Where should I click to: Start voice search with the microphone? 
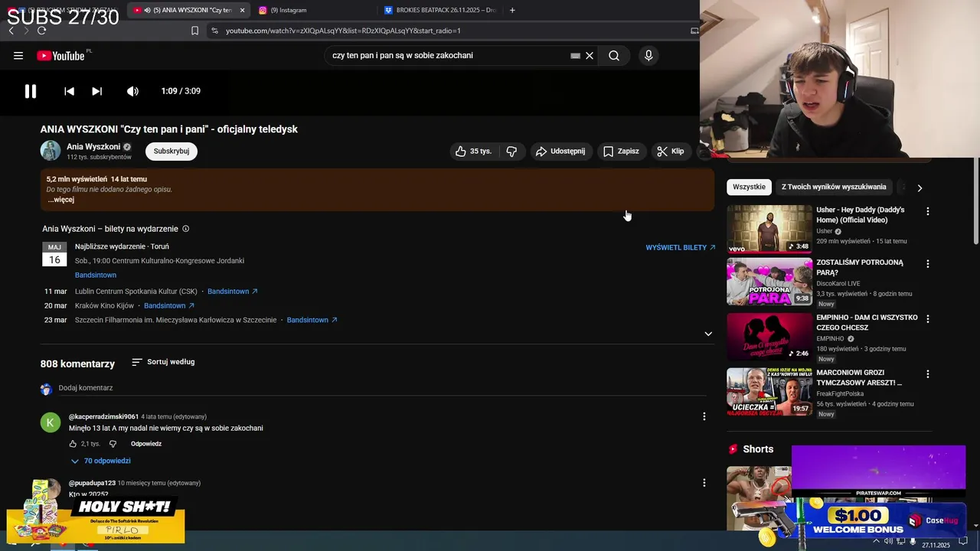click(648, 56)
